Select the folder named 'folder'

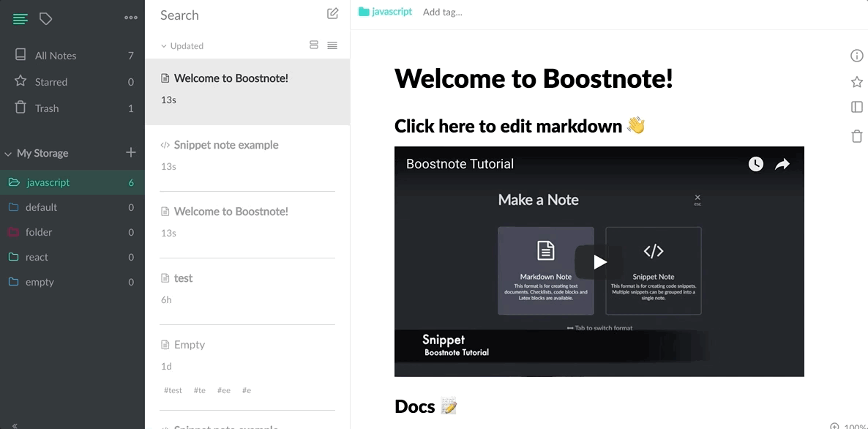coord(72,233)
